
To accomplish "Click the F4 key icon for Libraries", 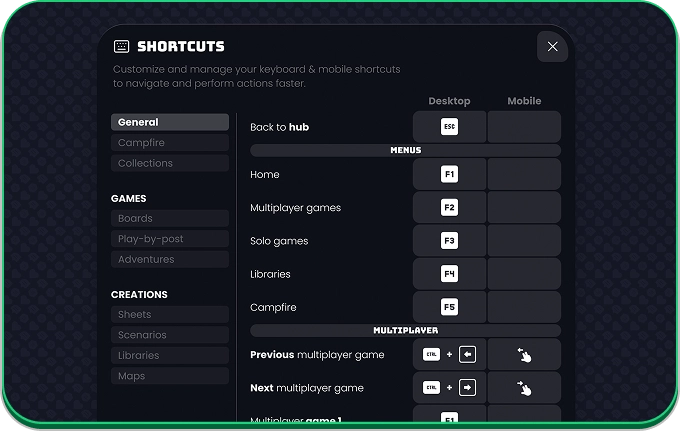I will pos(449,274).
